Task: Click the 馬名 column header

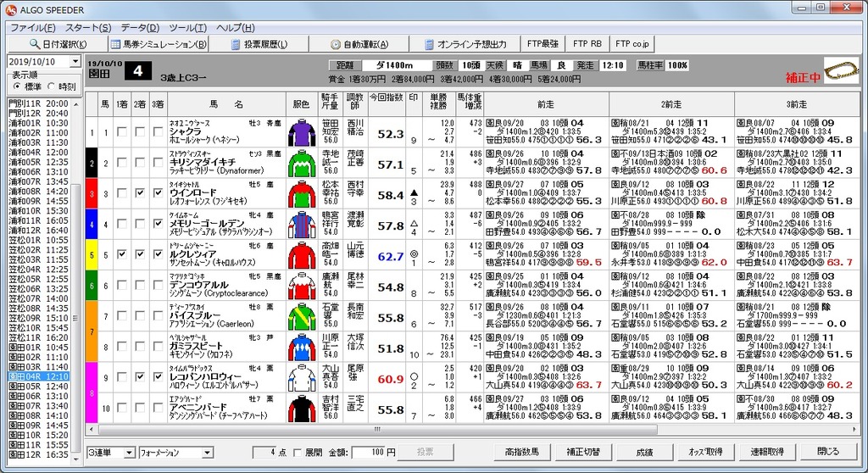Action: [x=226, y=104]
